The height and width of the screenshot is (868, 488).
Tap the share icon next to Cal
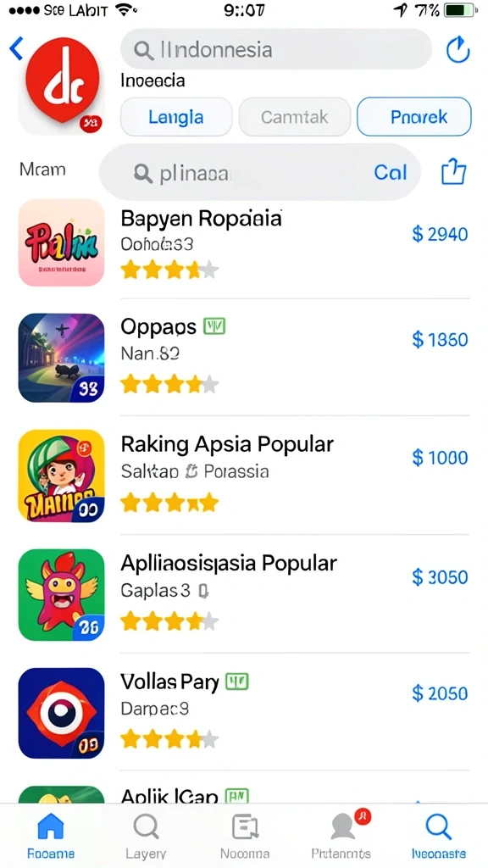(x=454, y=171)
